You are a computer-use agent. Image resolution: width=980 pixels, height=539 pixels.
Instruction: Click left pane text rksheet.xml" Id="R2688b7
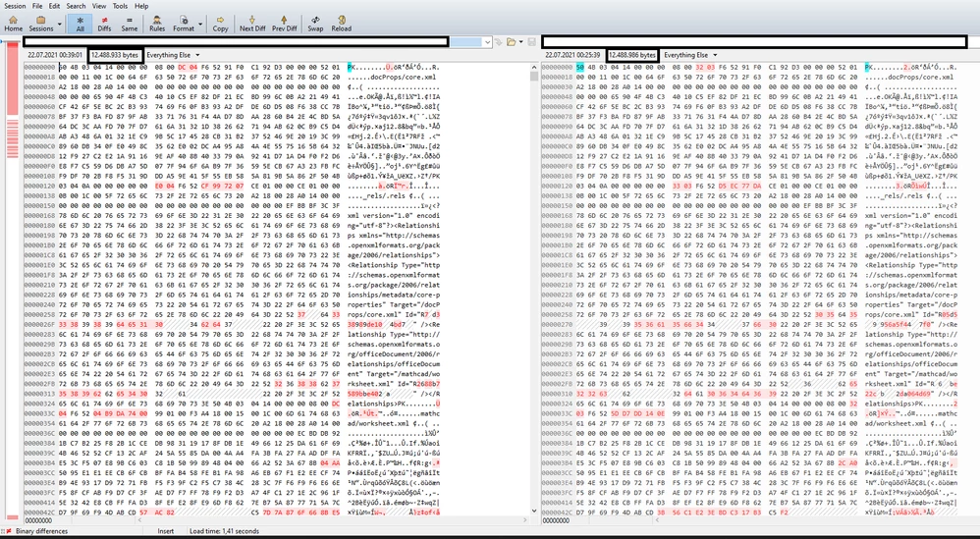tap(393, 384)
